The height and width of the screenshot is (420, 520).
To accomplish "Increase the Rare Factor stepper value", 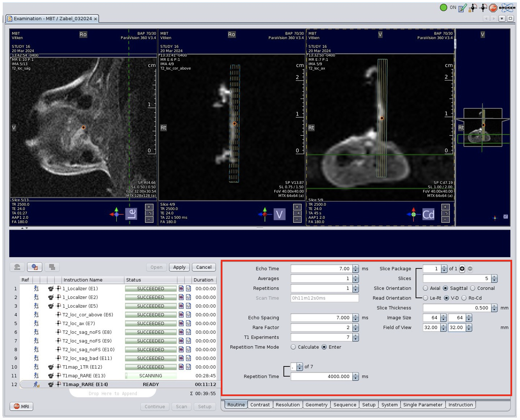I will coord(356,326).
